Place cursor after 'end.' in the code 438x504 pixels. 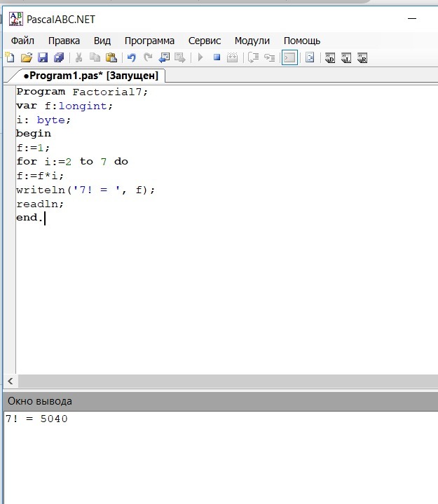click(x=45, y=218)
